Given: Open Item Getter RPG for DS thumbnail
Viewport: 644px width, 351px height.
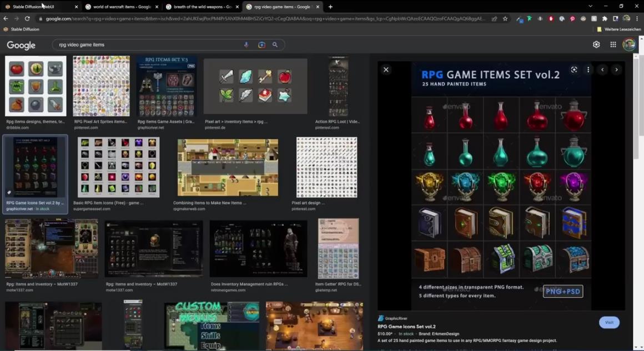Looking at the screenshot, I should point(338,249).
